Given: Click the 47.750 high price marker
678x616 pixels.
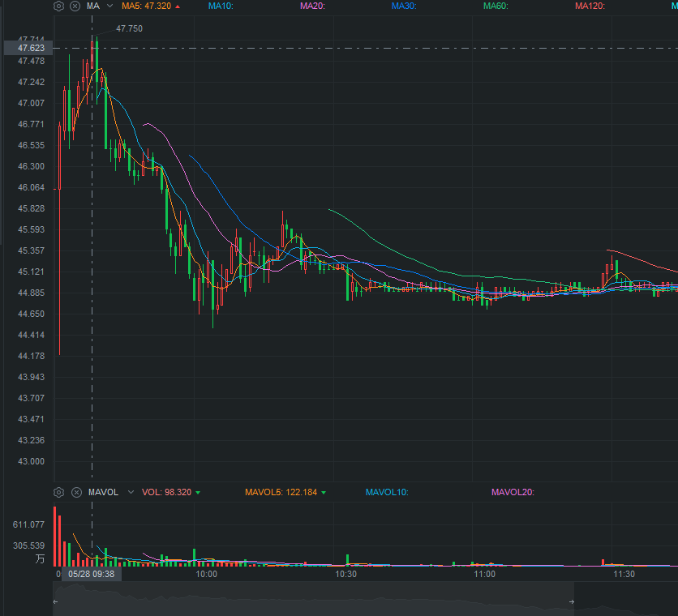Looking at the screenshot, I should 129,28.
